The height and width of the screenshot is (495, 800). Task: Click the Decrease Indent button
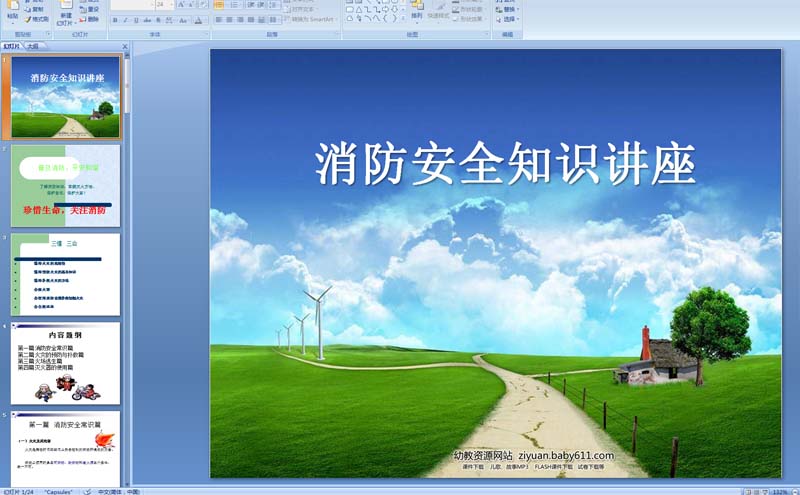(252, 5)
